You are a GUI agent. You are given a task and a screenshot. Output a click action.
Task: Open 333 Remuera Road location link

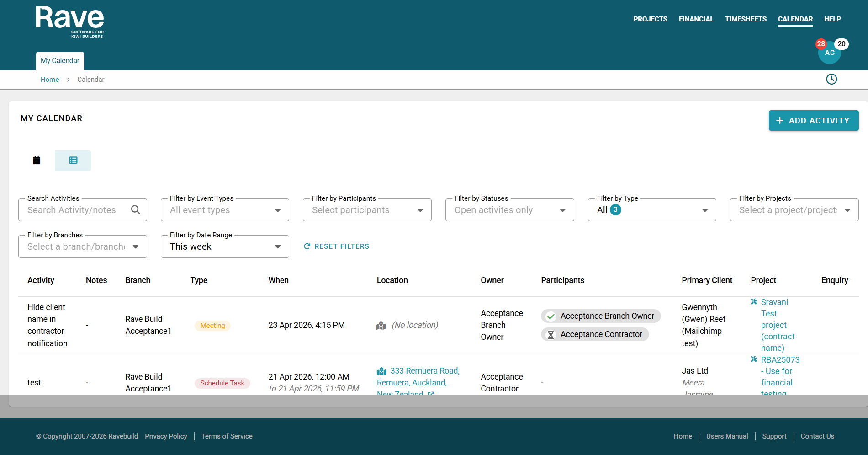418,382
